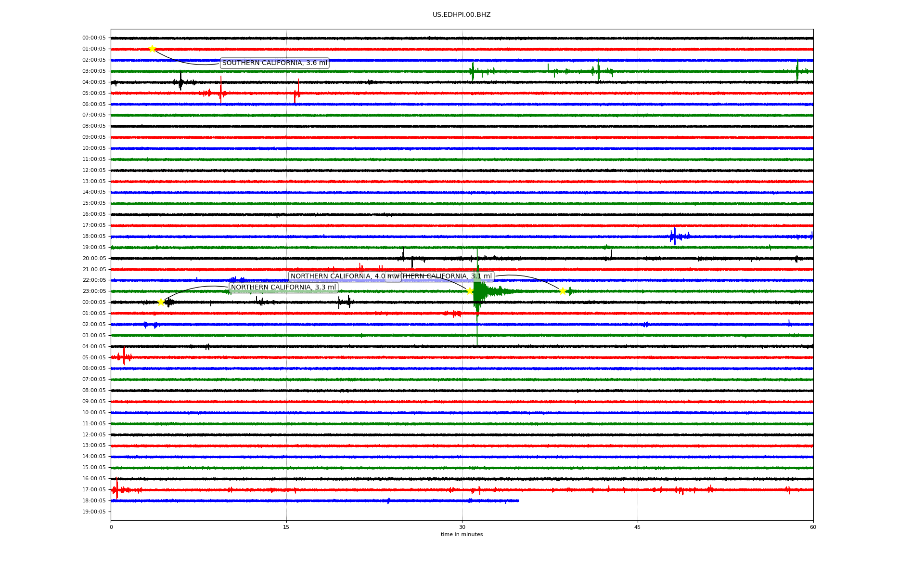The width and height of the screenshot is (924, 578).
Task: Click the 23:00:05 row time label
Action: (x=94, y=291)
